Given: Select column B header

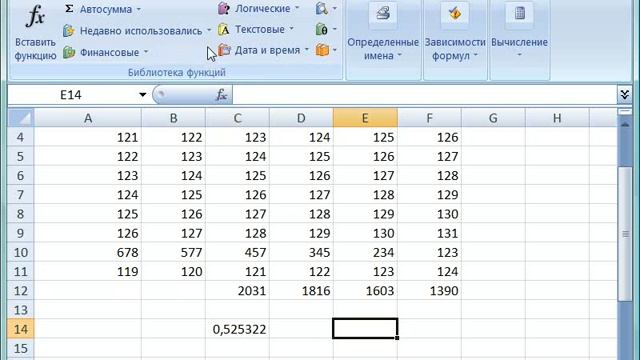Looking at the screenshot, I should pos(173,118).
